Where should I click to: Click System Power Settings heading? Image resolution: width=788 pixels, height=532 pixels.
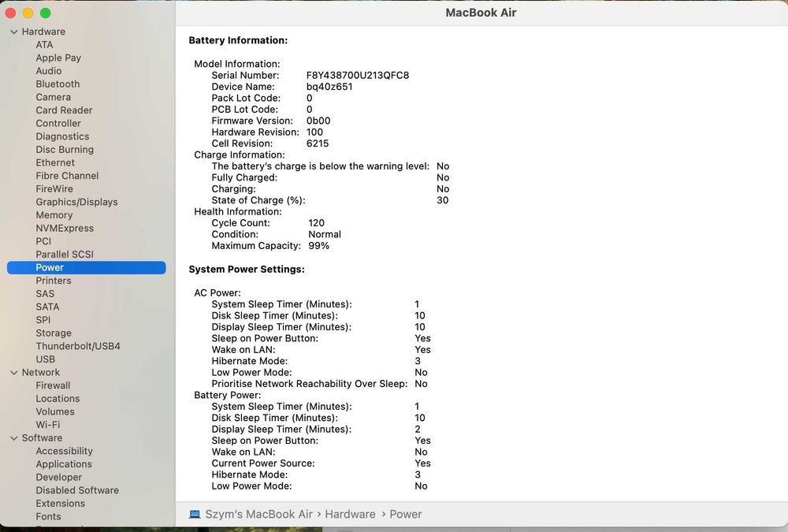(247, 269)
